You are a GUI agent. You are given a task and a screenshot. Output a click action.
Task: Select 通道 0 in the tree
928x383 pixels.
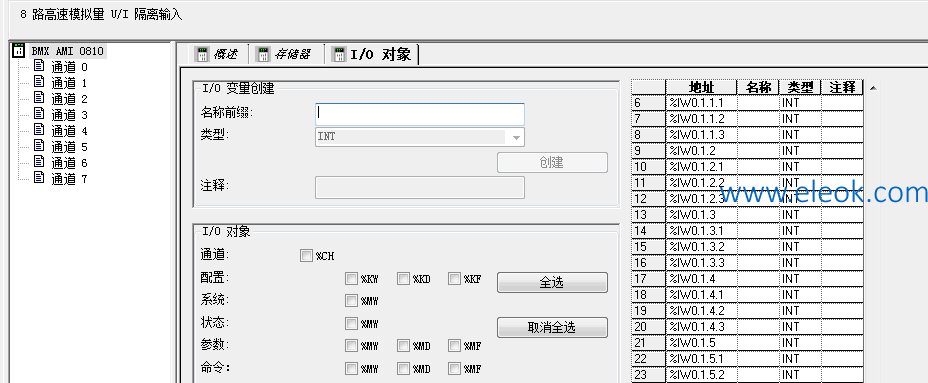(x=69, y=66)
